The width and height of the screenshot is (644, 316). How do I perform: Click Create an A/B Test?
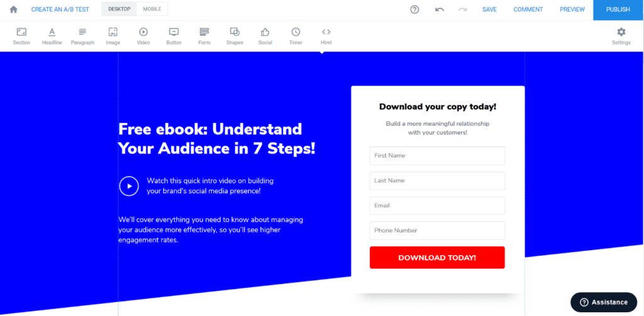60,9
